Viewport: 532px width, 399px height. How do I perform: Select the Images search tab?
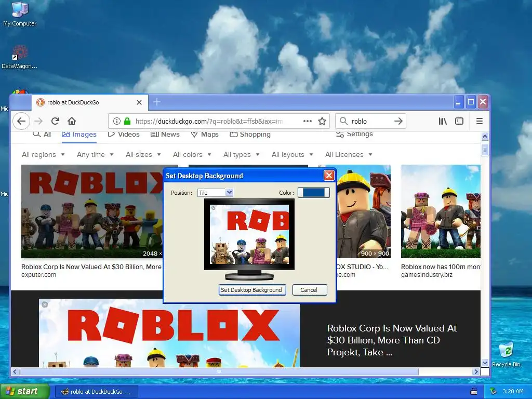79,135
